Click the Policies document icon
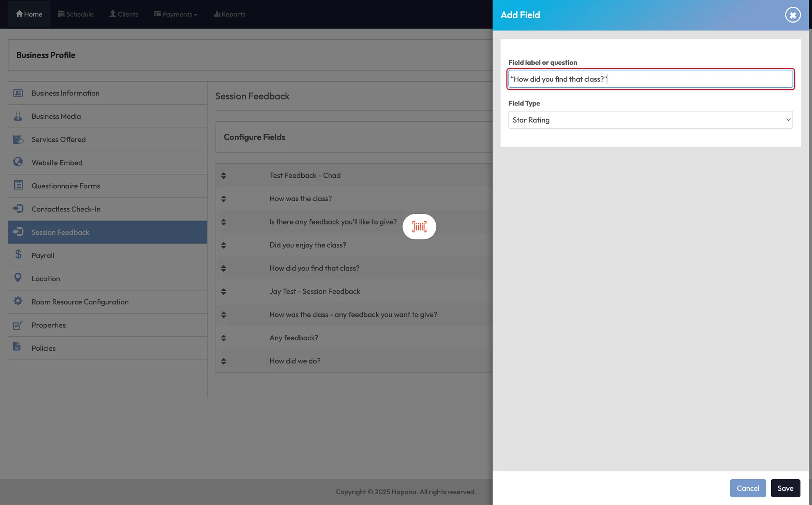This screenshot has height=505, width=812. point(17,347)
